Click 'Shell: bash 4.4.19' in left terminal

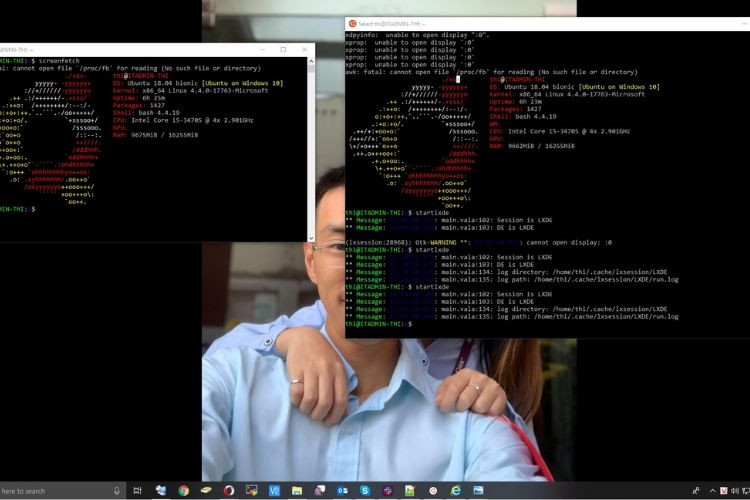point(146,113)
